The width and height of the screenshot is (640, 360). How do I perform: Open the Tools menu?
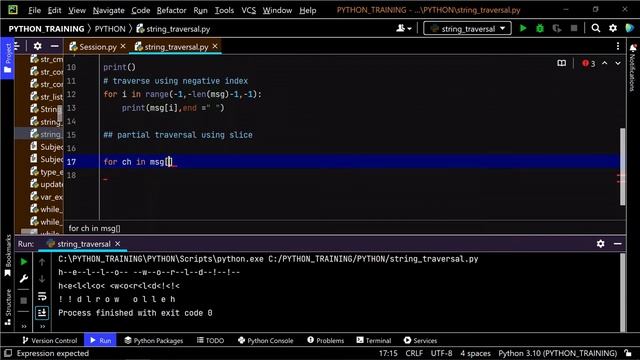[x=224, y=10]
